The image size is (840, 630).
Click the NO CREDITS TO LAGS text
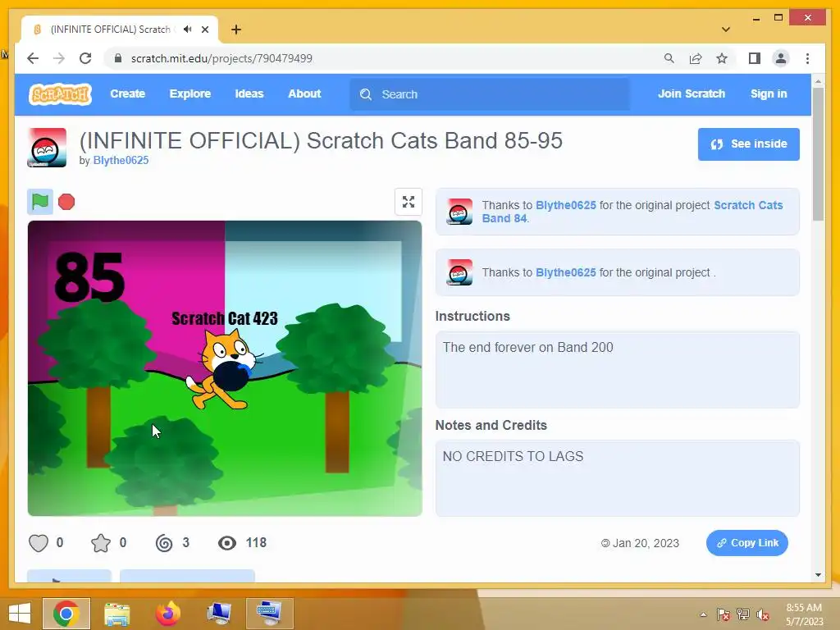point(513,456)
